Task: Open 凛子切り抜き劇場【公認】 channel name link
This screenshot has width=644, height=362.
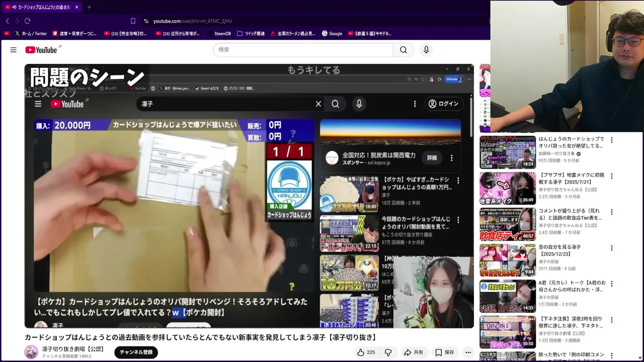Action: [x=73, y=349]
